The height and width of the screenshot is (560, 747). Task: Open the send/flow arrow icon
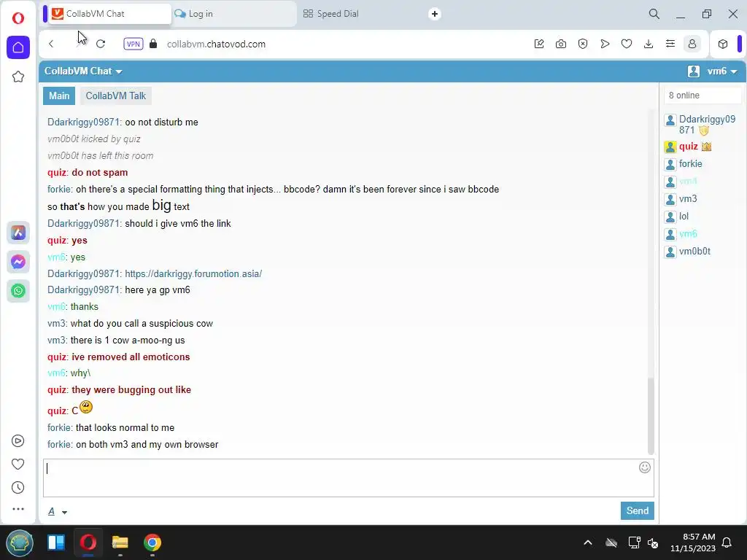click(605, 44)
